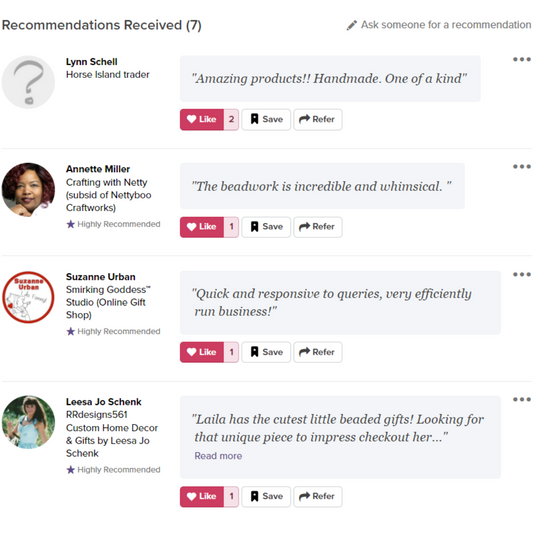Like Lynn Schell's recommendation
Image resolution: width=533 pixels, height=533 pixels.
click(202, 119)
